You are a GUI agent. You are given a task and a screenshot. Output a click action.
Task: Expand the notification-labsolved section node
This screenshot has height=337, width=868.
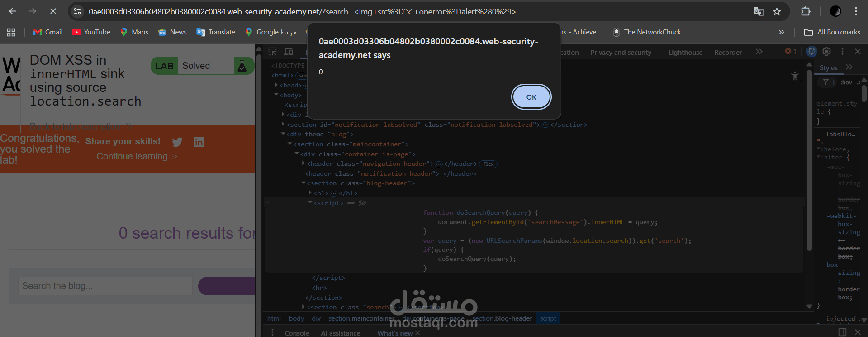(x=283, y=124)
